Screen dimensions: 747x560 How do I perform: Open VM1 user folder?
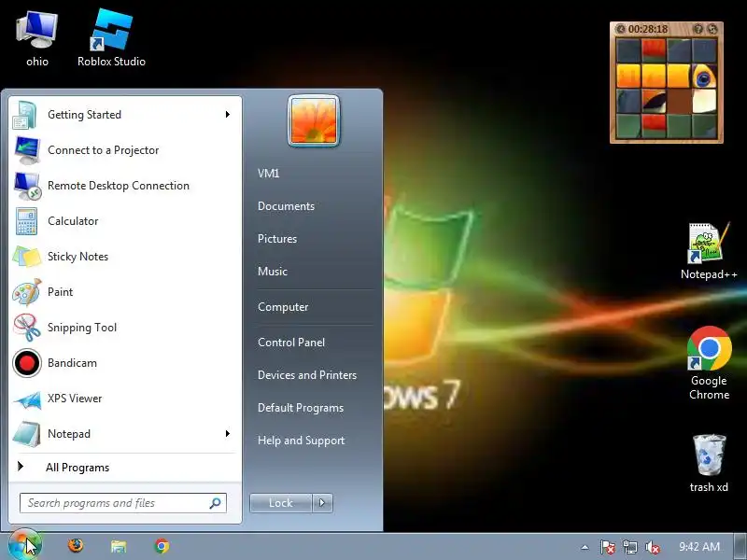tap(269, 174)
